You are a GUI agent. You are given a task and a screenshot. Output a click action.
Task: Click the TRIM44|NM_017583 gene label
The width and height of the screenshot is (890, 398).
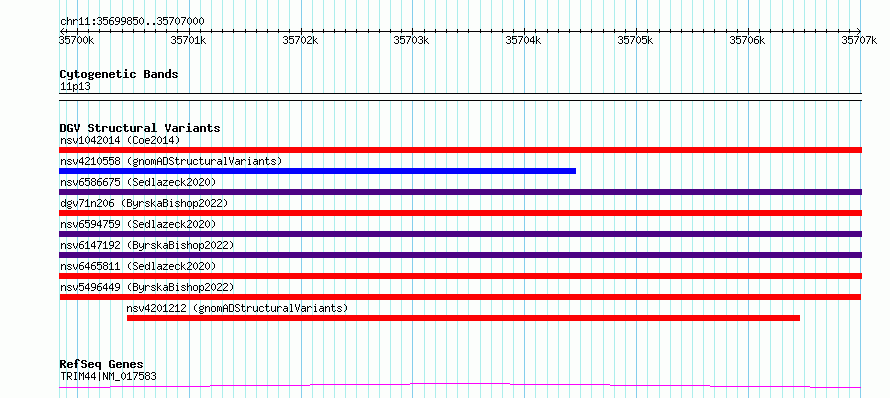point(108,376)
